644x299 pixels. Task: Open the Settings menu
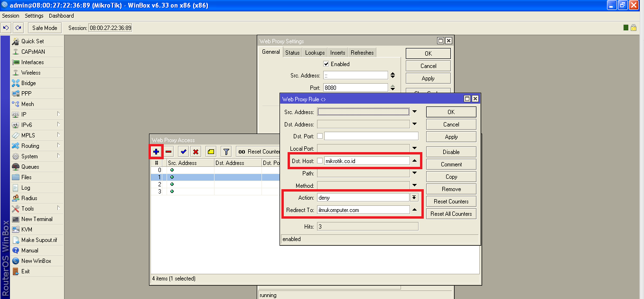point(34,16)
